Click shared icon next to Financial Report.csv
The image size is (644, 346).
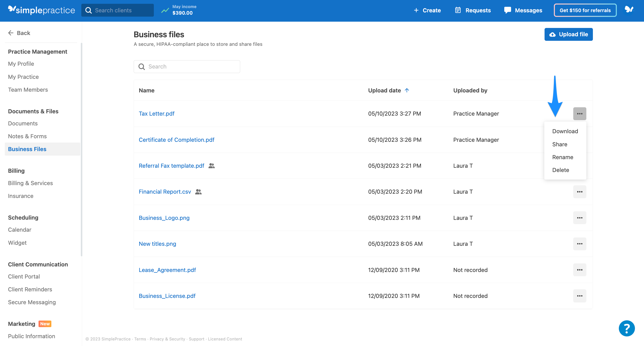(198, 192)
